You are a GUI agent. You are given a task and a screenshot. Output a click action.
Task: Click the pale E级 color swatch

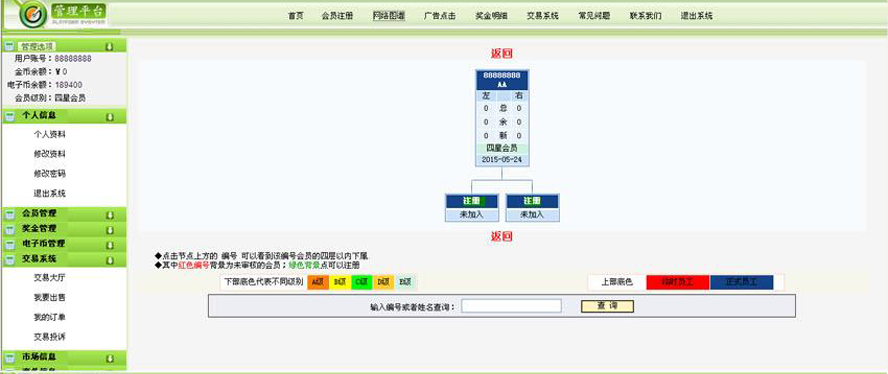[x=405, y=282]
